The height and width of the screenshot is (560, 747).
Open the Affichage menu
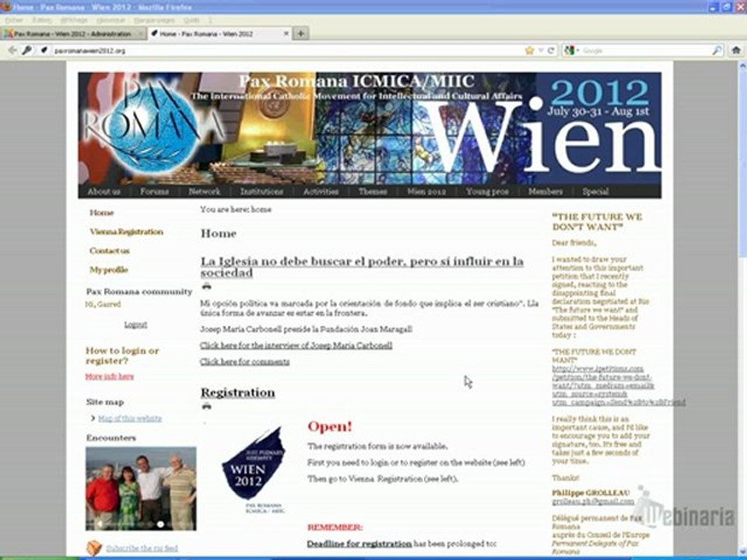point(74,20)
